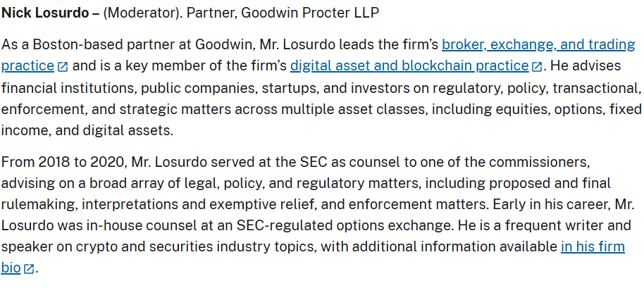Open digital asset and blockchain practice link
The height and width of the screenshot is (288, 644).
[409, 66]
